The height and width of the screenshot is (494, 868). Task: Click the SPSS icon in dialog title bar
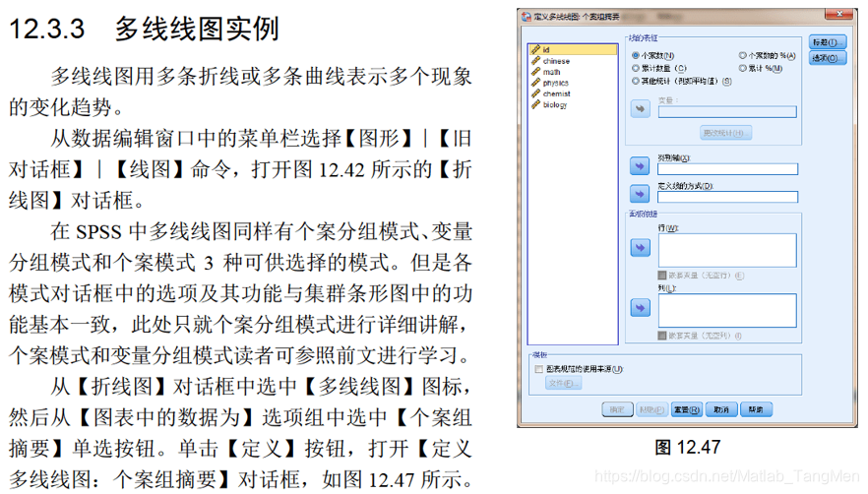(x=526, y=17)
